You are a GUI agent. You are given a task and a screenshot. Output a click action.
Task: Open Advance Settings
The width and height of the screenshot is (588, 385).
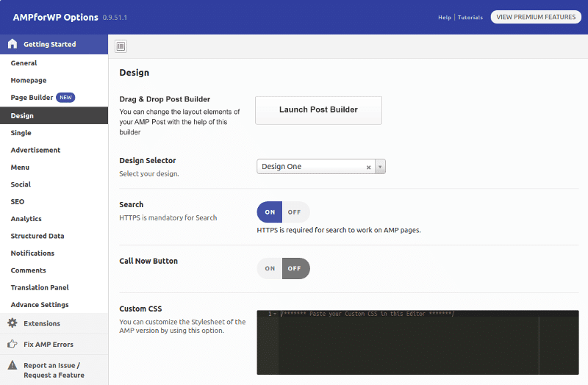pyautogui.click(x=54, y=305)
